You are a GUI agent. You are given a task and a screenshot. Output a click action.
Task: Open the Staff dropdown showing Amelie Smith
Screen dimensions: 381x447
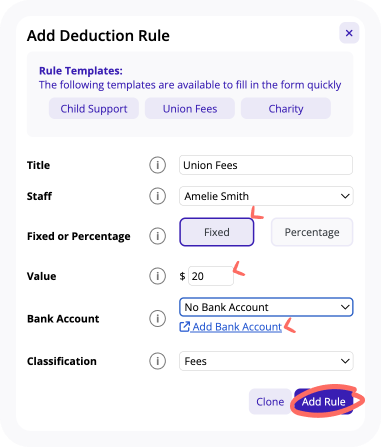tap(266, 196)
